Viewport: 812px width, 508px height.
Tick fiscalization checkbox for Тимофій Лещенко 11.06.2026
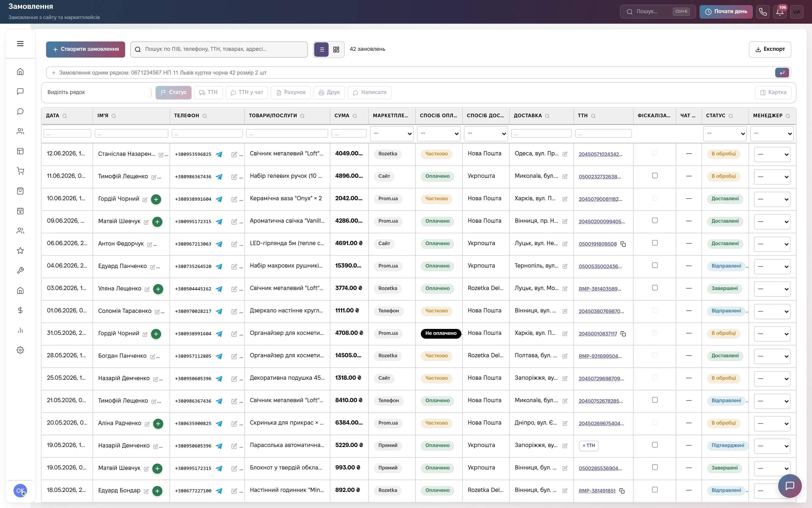[x=655, y=175]
